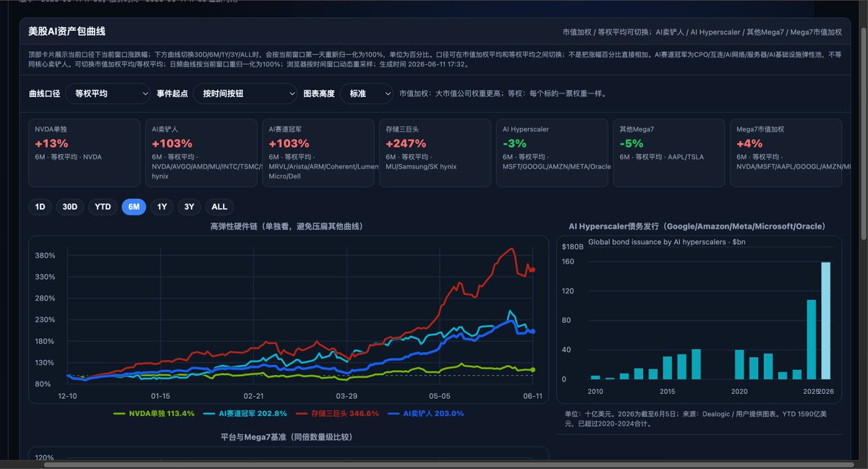The width and height of the screenshot is (868, 469).
Task: Click the 其他Mega7 -5% card
Action: click(668, 153)
